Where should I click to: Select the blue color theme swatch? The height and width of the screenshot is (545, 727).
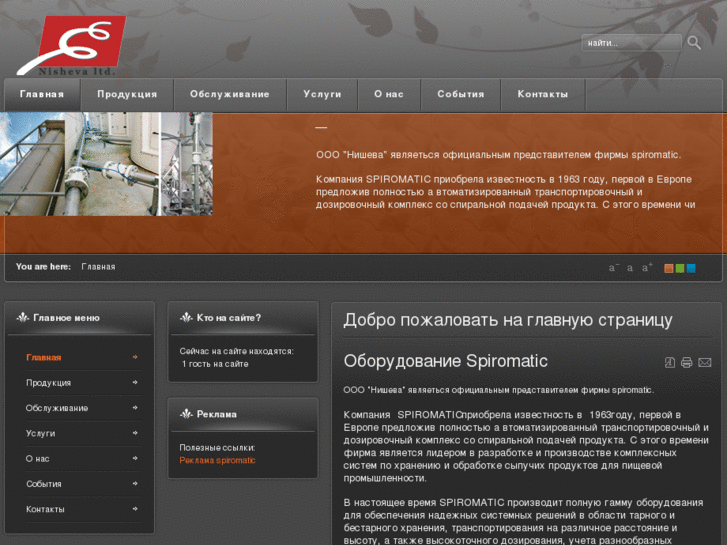point(691,268)
